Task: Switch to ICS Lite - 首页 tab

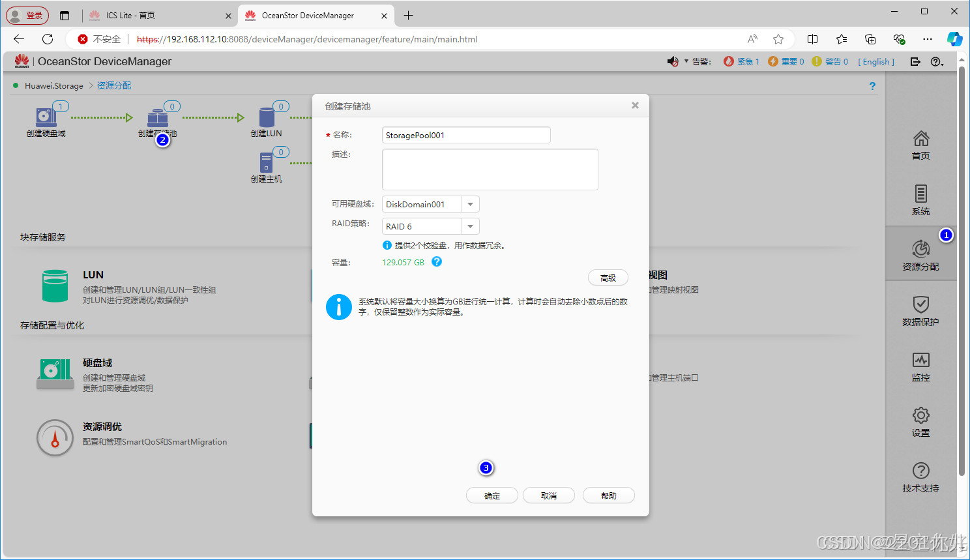Action: tap(160, 15)
